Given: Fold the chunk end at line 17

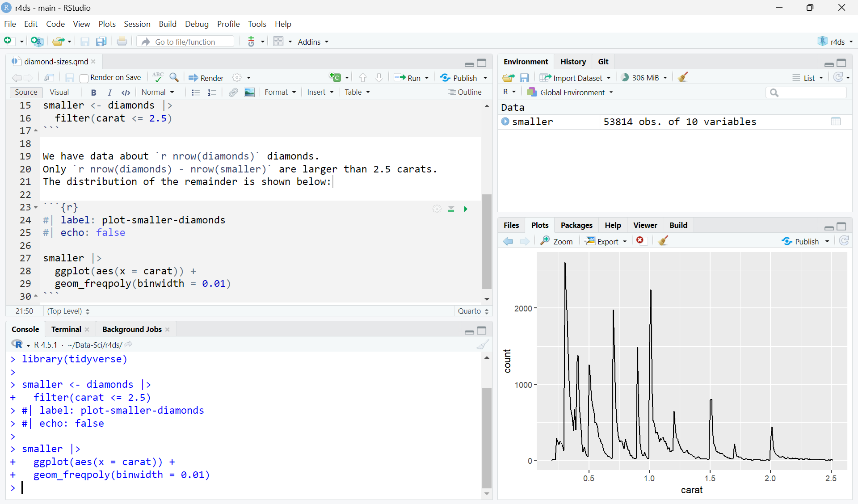Looking at the screenshot, I should point(36,131).
